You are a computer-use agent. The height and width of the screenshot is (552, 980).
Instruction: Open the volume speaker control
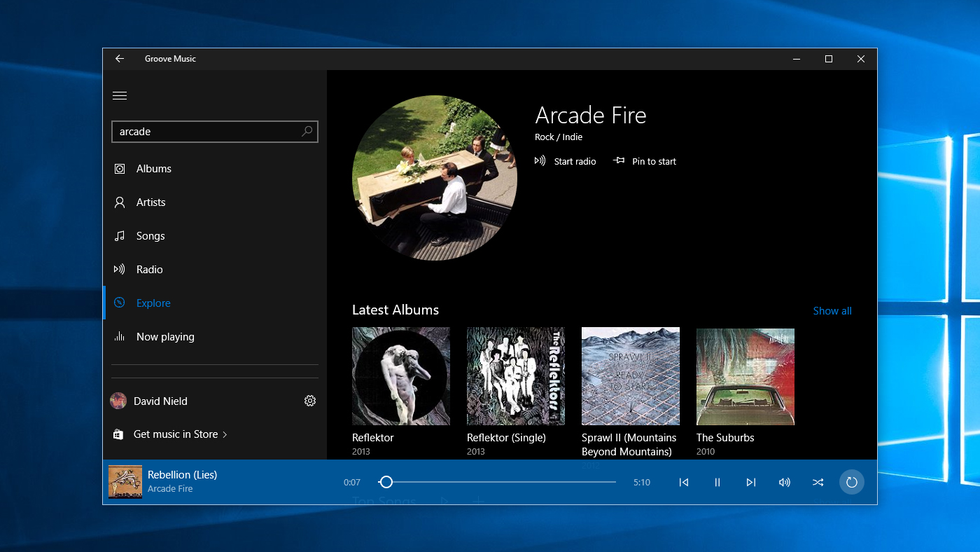point(785,482)
